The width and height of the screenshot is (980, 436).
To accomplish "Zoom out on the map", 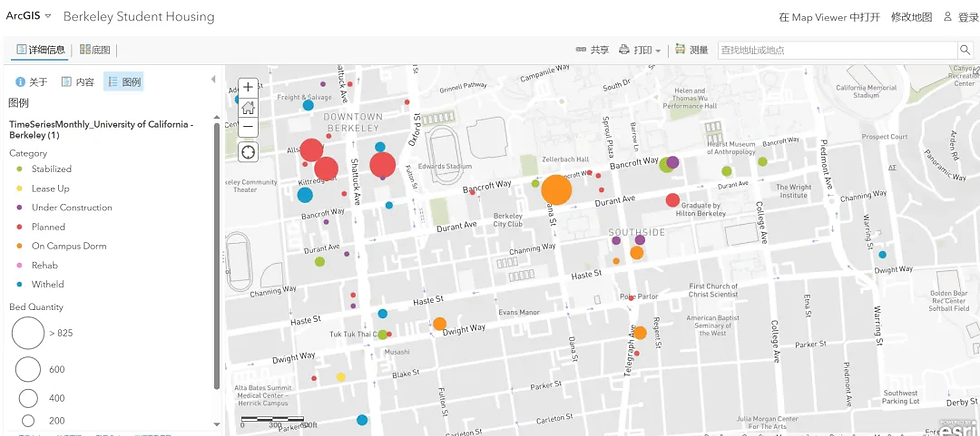I will [248, 127].
